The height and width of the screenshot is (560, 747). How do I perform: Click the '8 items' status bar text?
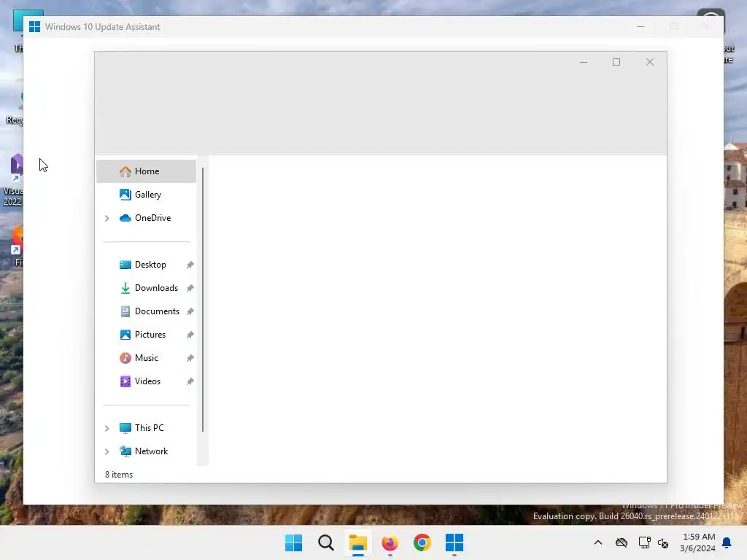point(119,475)
